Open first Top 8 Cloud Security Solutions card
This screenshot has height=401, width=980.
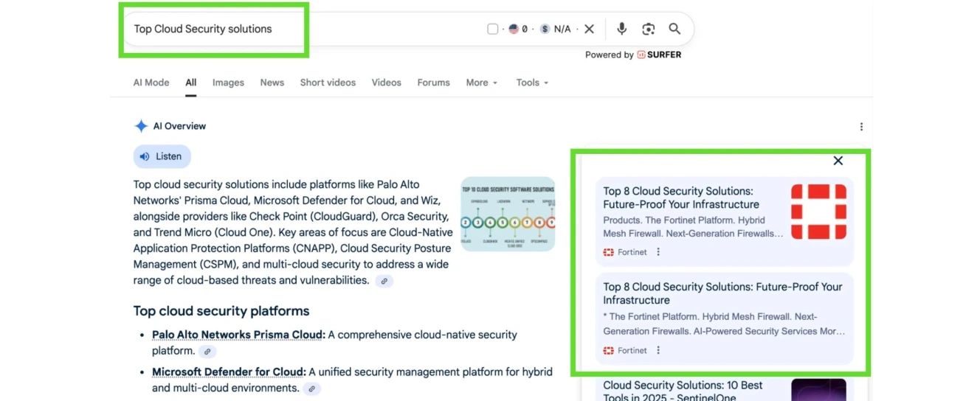click(725, 221)
